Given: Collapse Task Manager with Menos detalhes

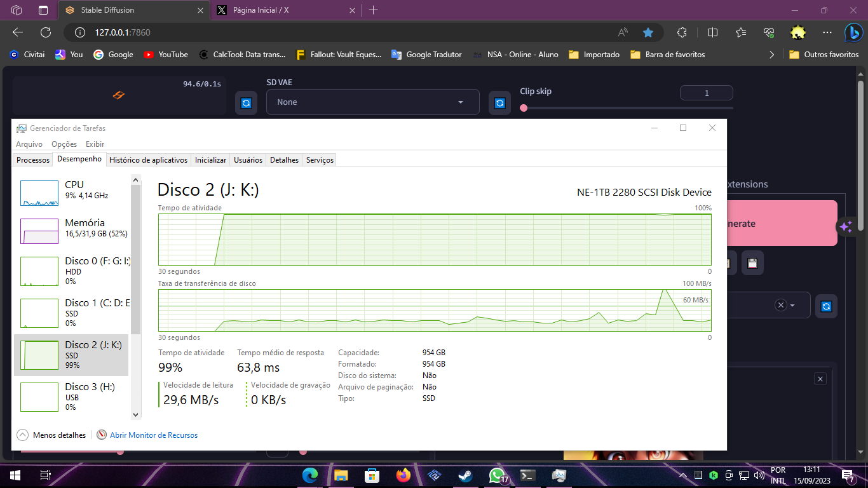Looking at the screenshot, I should click(x=51, y=435).
